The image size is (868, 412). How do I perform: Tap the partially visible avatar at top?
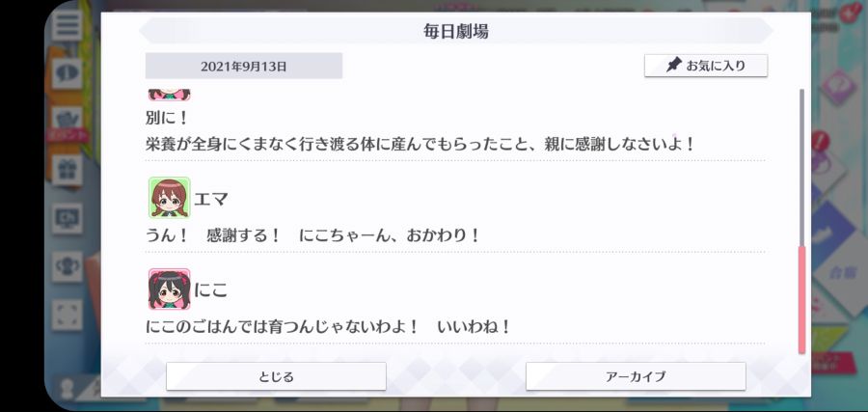point(170,95)
